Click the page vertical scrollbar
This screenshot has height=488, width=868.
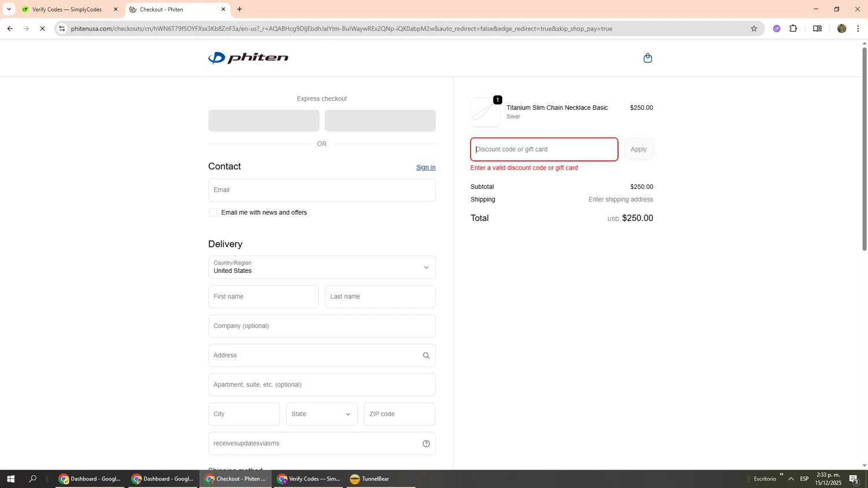pyautogui.click(x=865, y=149)
